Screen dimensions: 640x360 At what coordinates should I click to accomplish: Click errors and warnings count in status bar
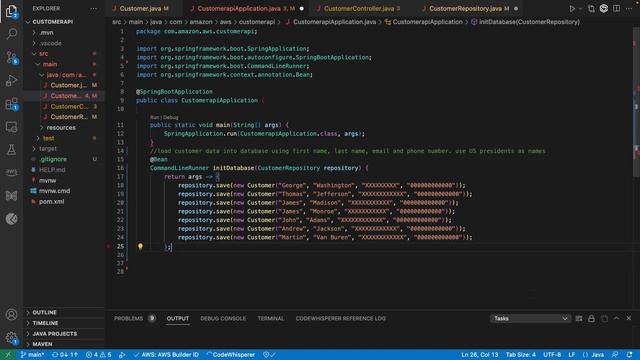(98, 355)
